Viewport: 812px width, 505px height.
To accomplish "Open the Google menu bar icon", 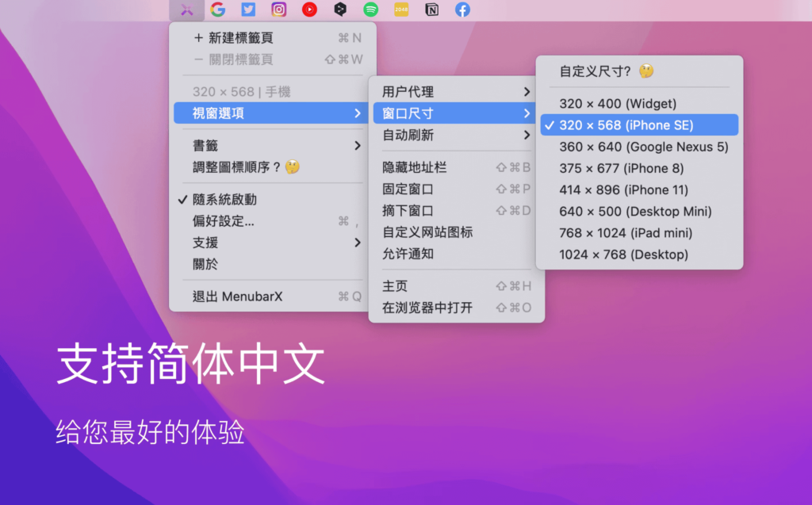I will (x=219, y=10).
